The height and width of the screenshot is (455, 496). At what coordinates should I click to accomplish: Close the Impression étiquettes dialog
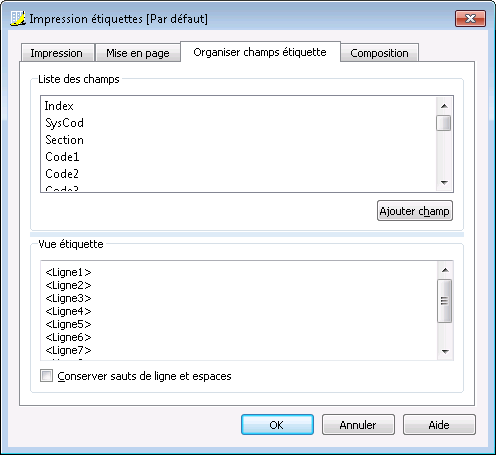point(470,18)
